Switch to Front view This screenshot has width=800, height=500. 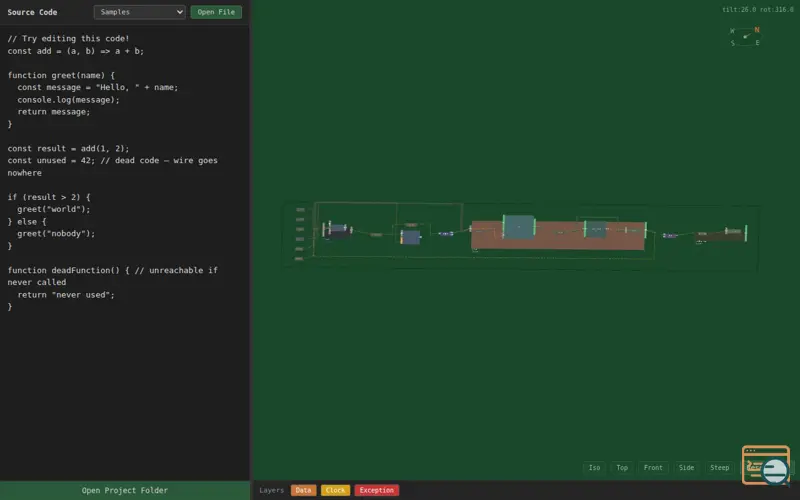(653, 467)
